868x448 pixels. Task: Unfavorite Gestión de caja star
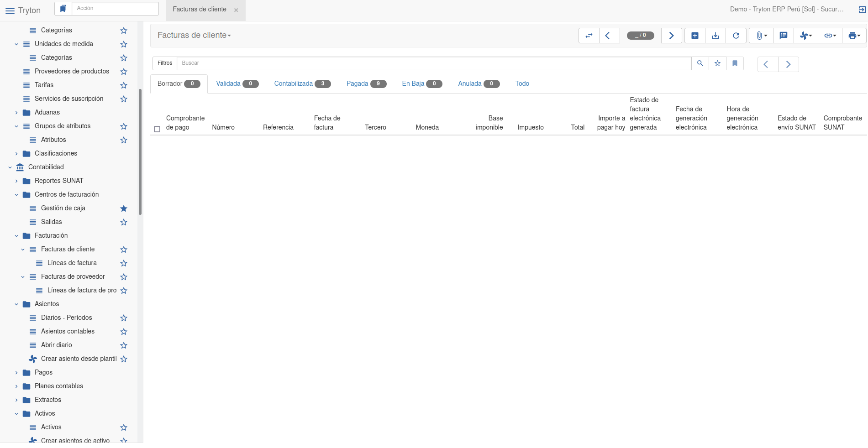[x=123, y=208]
